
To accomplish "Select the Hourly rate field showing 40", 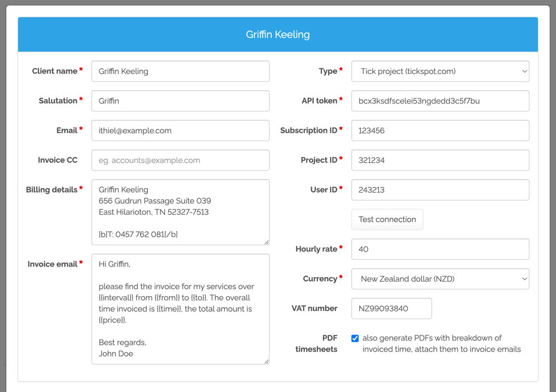I will coord(440,249).
